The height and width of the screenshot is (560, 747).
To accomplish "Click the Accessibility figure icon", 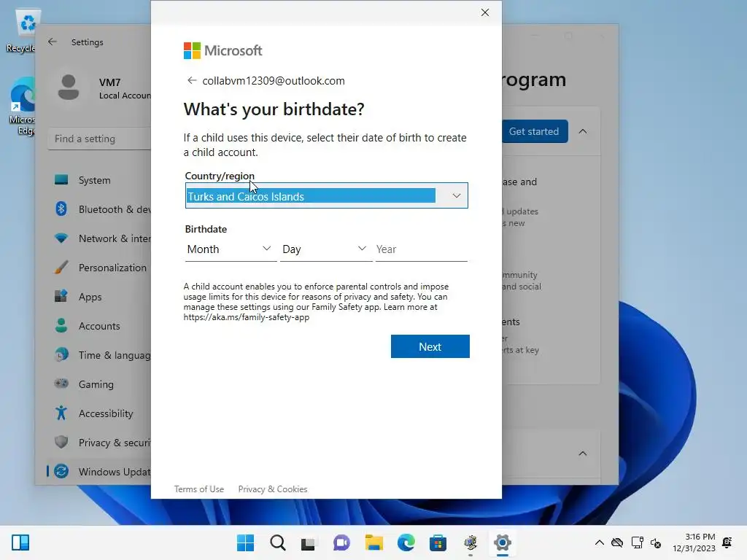I will click(61, 413).
